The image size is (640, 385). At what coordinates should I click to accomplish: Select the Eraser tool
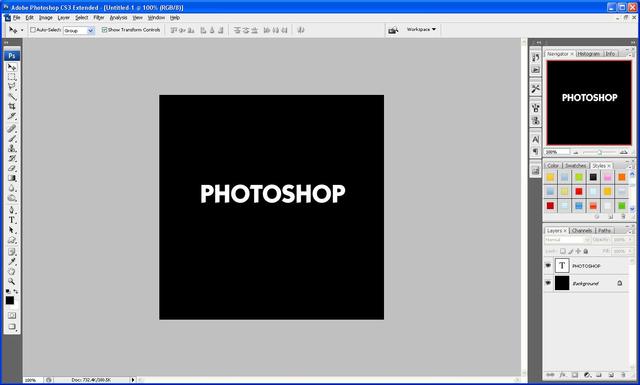coord(12,168)
